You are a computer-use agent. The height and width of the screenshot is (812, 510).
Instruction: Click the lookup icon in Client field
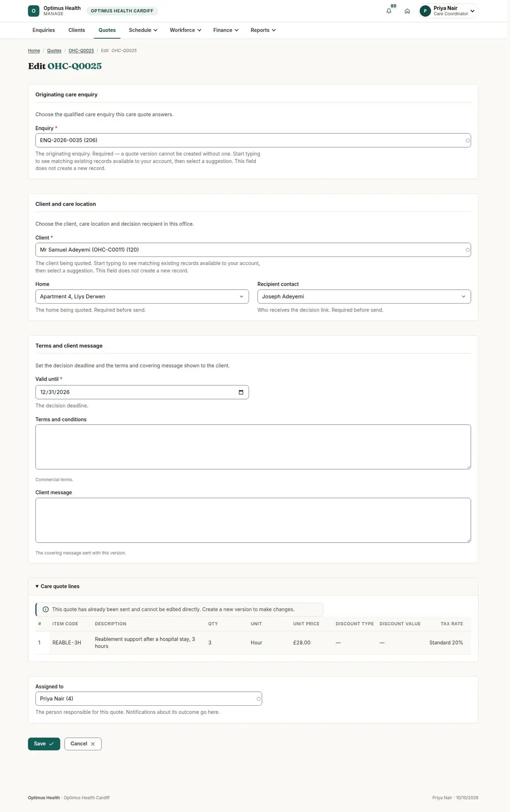467,250
